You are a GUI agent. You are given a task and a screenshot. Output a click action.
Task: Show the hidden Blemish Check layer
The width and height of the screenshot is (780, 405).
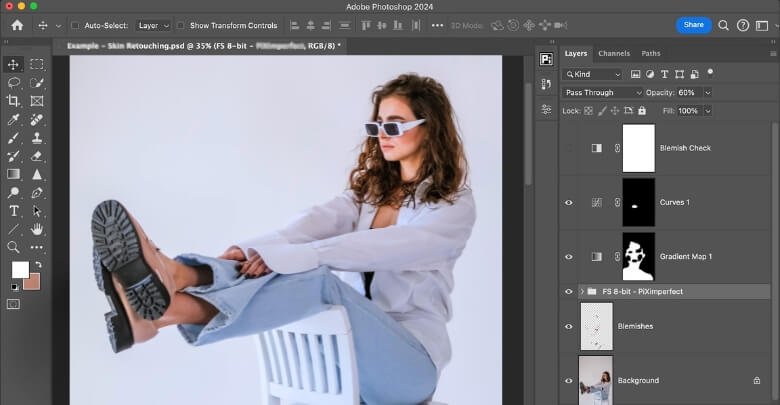(569, 148)
